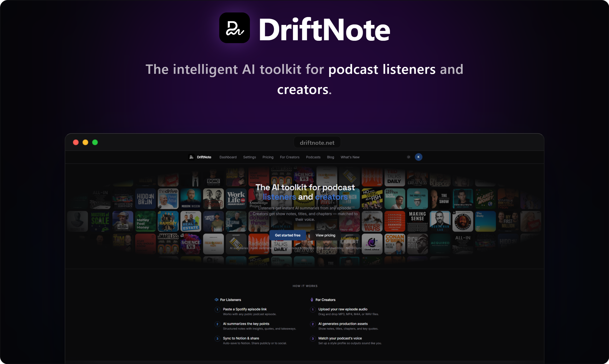The height and width of the screenshot is (364, 609).
Task: Toggle the light/dark theme sun icon
Action: [408, 157]
